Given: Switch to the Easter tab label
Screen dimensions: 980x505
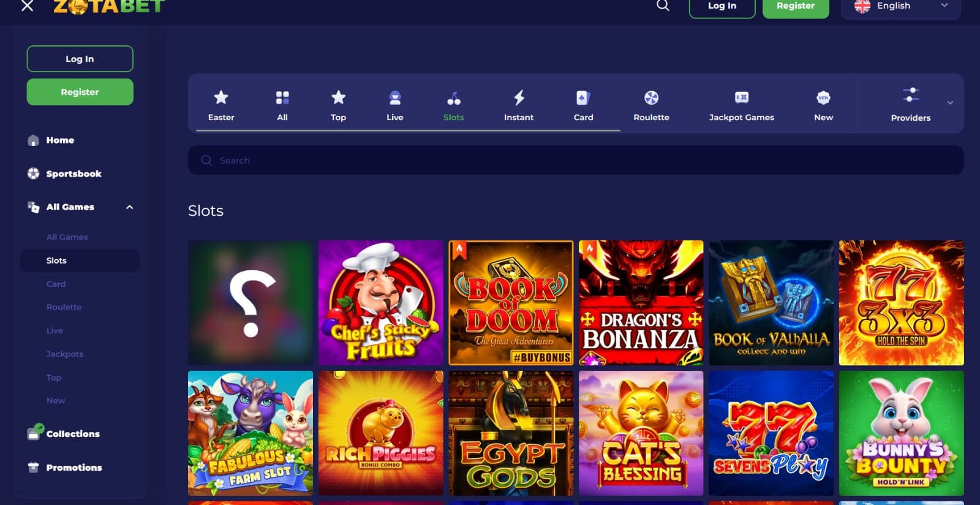Looking at the screenshot, I should 221,118.
